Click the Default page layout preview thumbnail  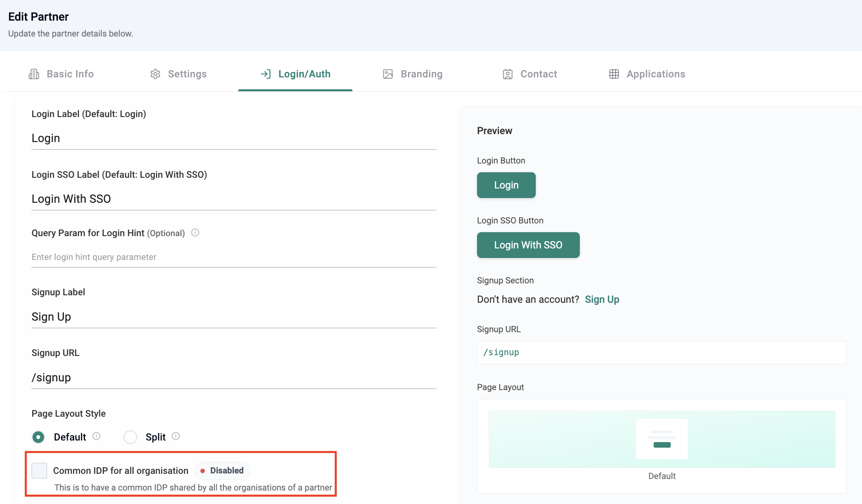[662, 439]
